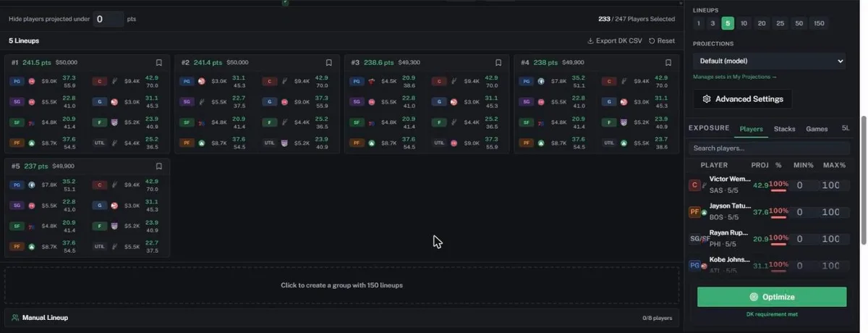Screen dimensions: 868x333
Task: Click the 233 / 247 Players Selected text
Action: [637, 20]
